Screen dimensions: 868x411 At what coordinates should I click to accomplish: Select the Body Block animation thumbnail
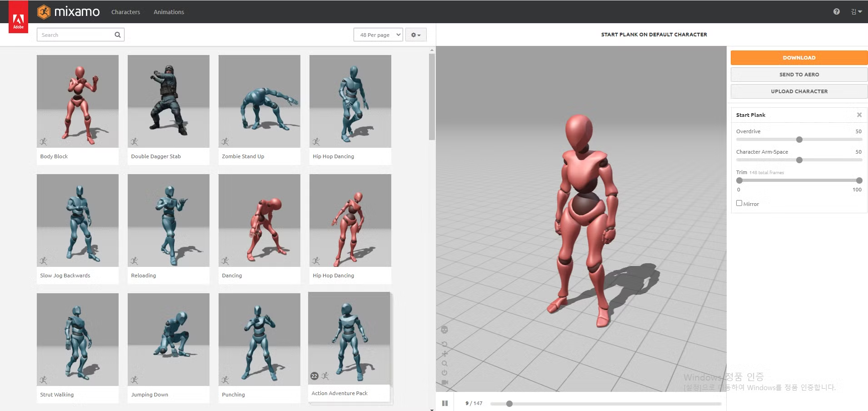[78, 101]
